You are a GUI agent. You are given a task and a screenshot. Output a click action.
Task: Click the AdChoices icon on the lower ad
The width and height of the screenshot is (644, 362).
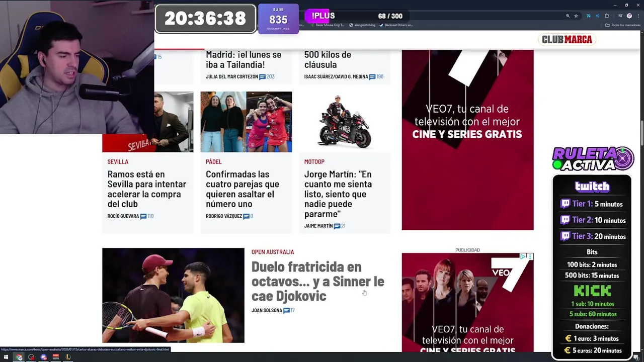coord(523,256)
